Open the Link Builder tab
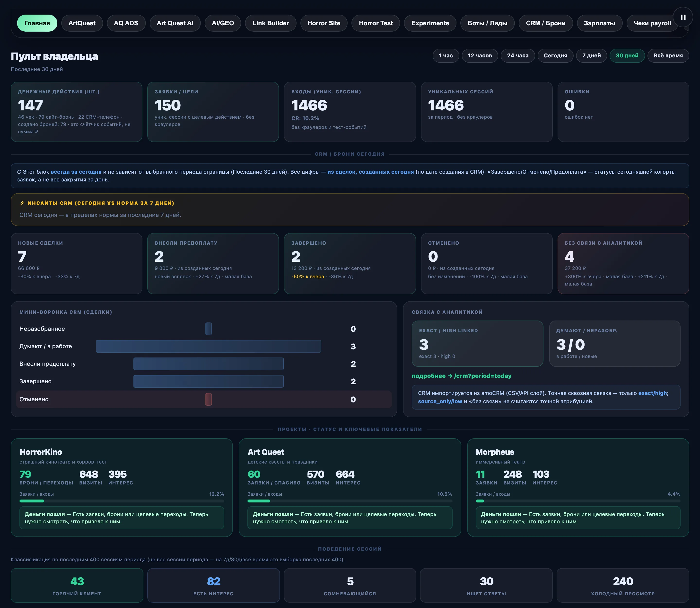This screenshot has height=608, width=700. point(271,23)
